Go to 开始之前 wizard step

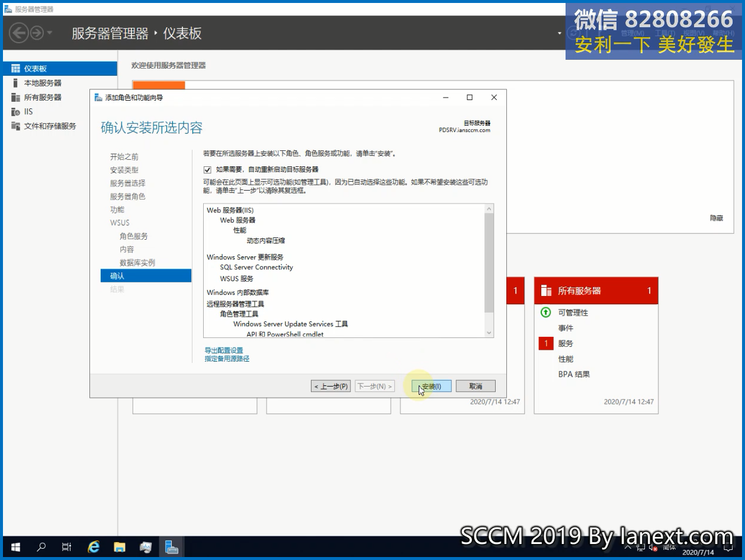click(x=124, y=157)
